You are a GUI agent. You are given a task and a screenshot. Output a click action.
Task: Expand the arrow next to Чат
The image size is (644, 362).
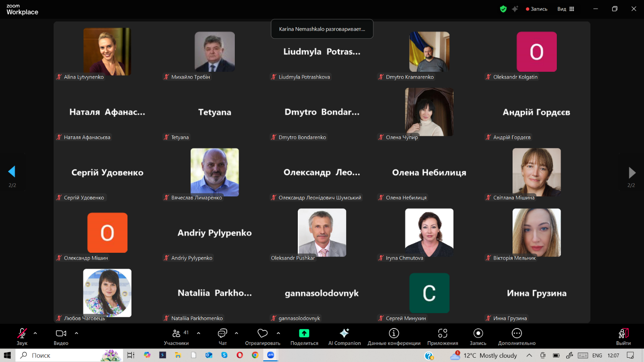[237, 333]
